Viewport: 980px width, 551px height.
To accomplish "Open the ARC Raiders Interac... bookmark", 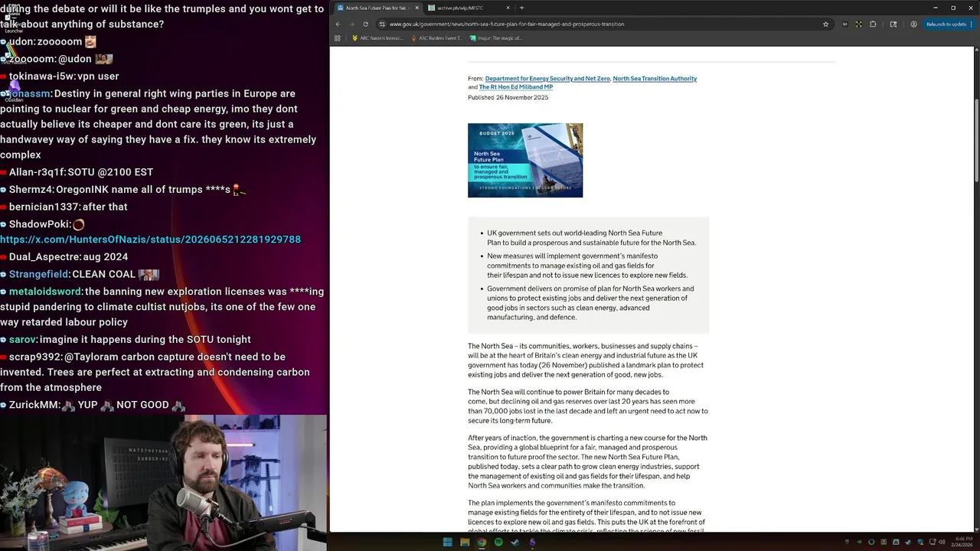I will pyautogui.click(x=377, y=37).
